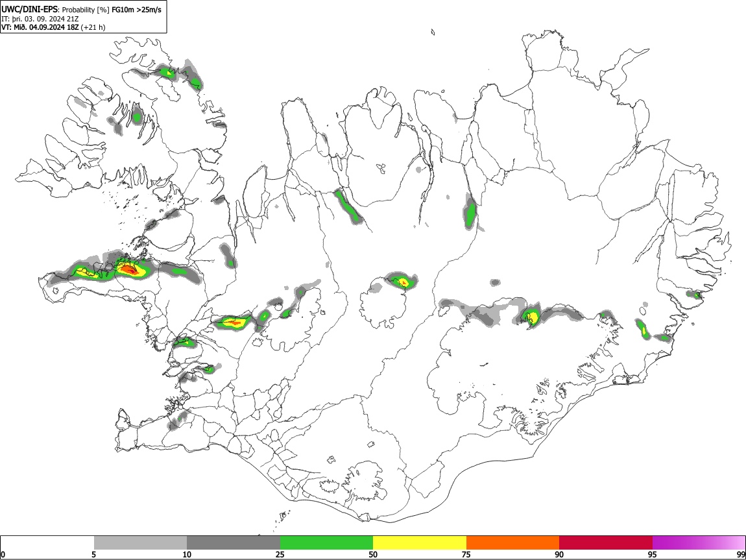Click the 'FG10m >25m/s' parameter label
746x560 pixels.
136,10
